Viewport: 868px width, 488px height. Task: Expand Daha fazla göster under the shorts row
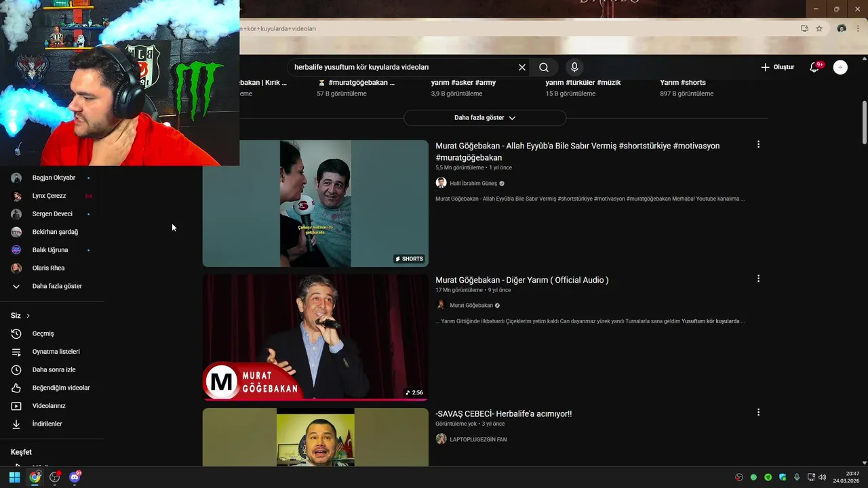485,118
